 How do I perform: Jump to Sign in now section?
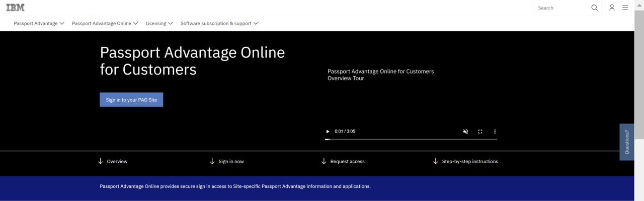[x=226, y=161]
